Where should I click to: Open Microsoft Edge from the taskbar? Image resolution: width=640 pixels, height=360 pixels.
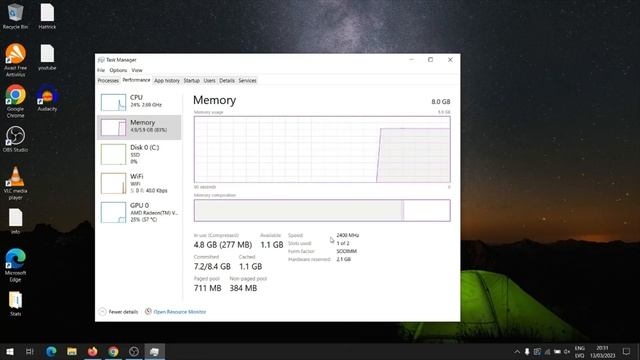pyautogui.click(x=51, y=351)
